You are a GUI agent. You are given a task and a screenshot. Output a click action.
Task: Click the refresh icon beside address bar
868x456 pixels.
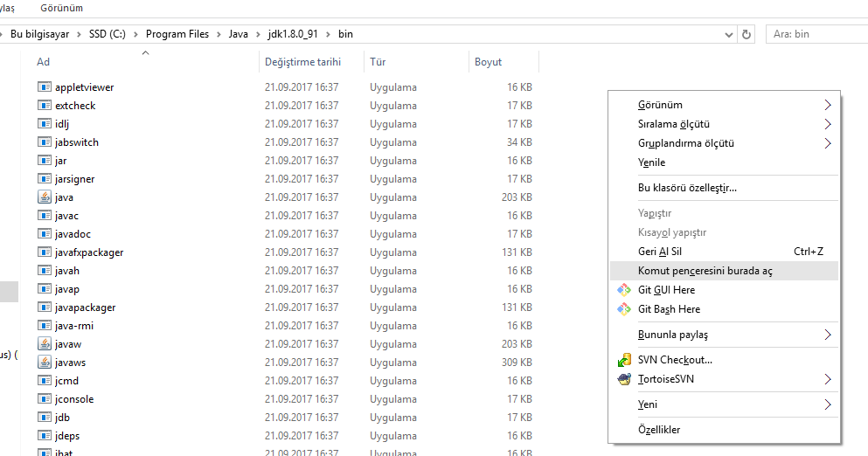746,34
